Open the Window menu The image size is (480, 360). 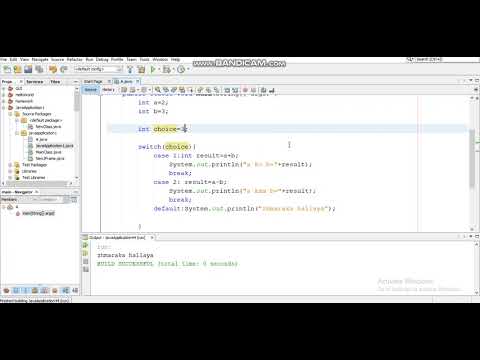(x=160, y=60)
